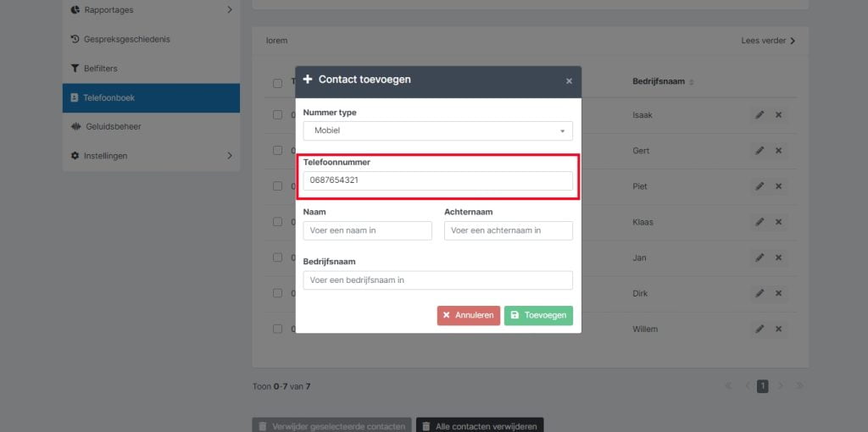868x432 pixels.
Task: Follow the Lees verder link
Action: pyautogui.click(x=768, y=41)
